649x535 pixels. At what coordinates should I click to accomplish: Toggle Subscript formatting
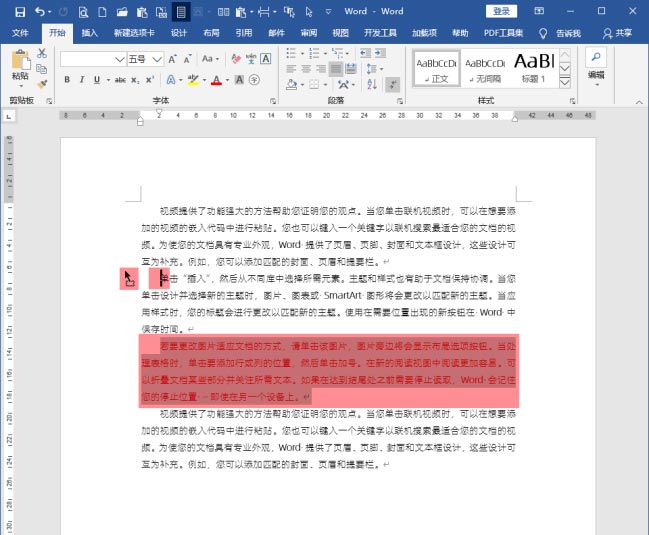135,80
